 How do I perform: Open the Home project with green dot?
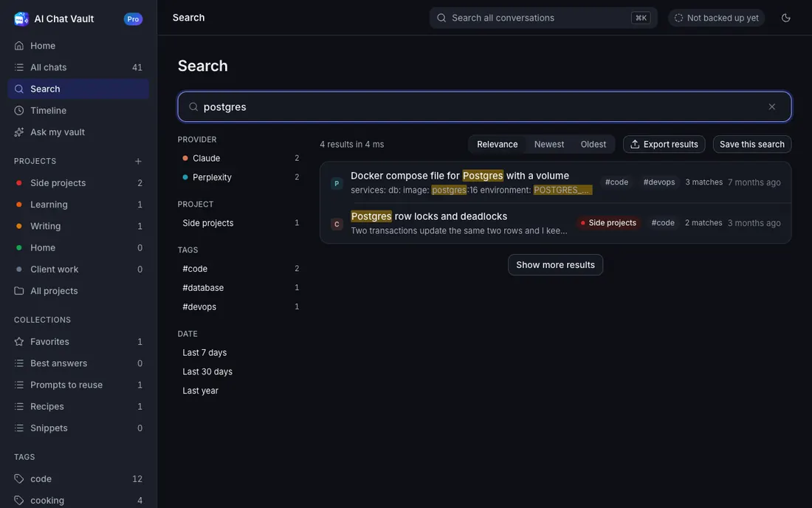pos(78,247)
